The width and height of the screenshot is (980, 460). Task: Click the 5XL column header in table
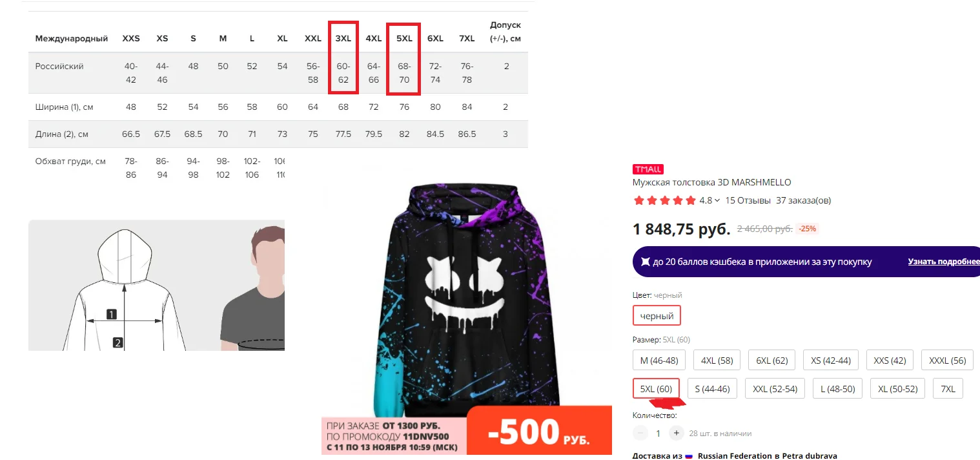(404, 39)
